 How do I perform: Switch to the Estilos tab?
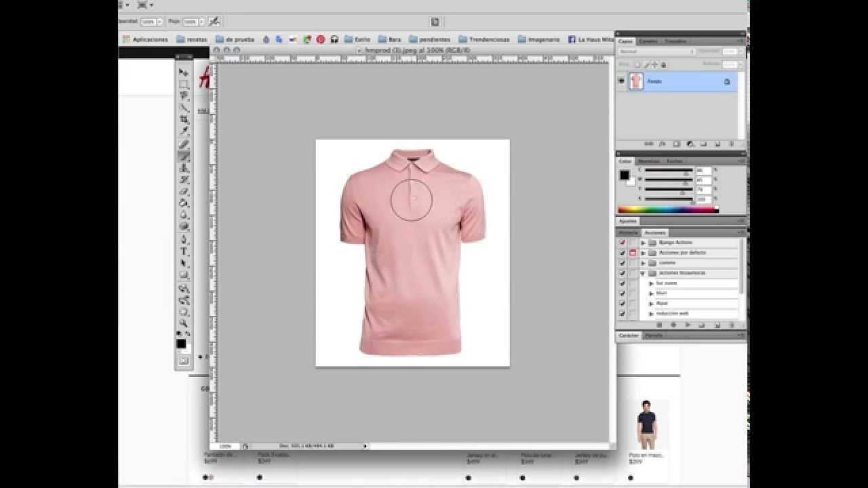click(x=675, y=161)
